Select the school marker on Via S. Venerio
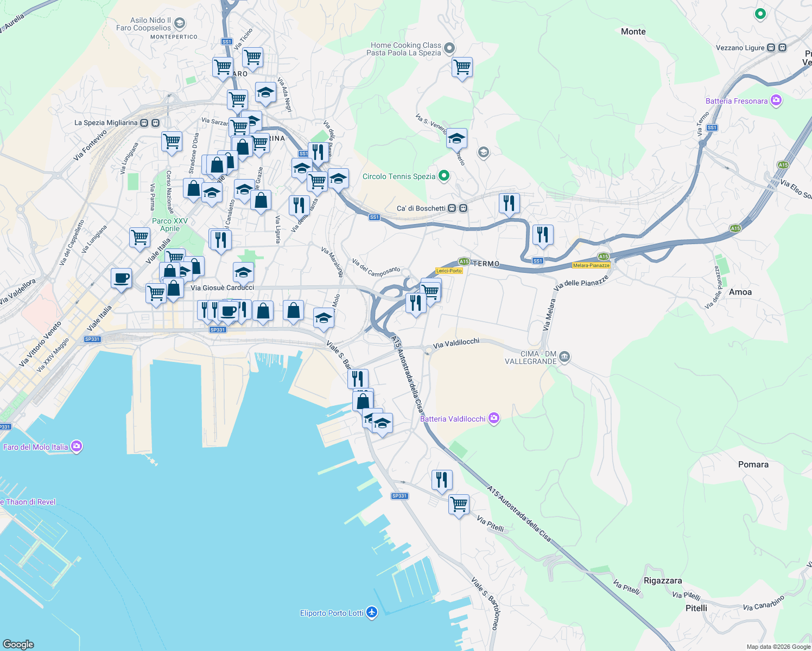The height and width of the screenshot is (651, 812). pyautogui.click(x=456, y=139)
